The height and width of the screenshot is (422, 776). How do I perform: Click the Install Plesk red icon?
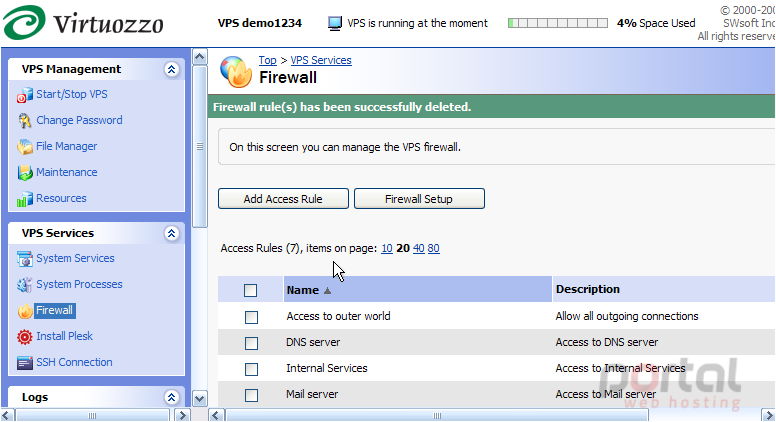tap(25, 337)
